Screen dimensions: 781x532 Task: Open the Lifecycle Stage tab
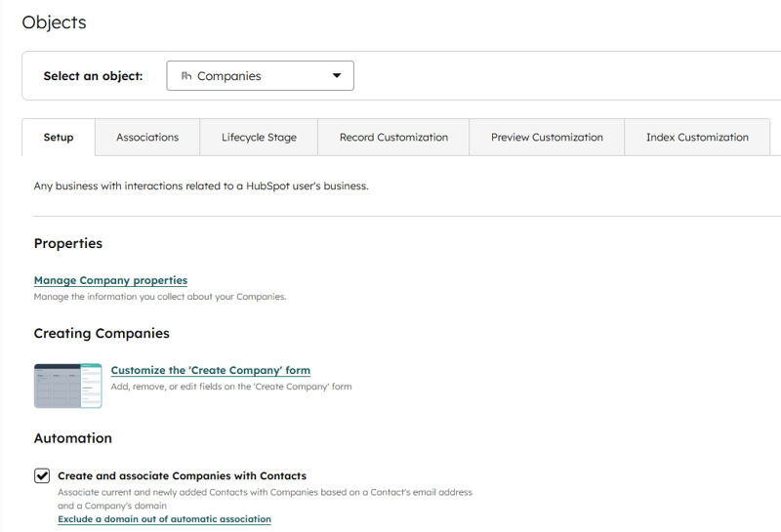(x=259, y=138)
